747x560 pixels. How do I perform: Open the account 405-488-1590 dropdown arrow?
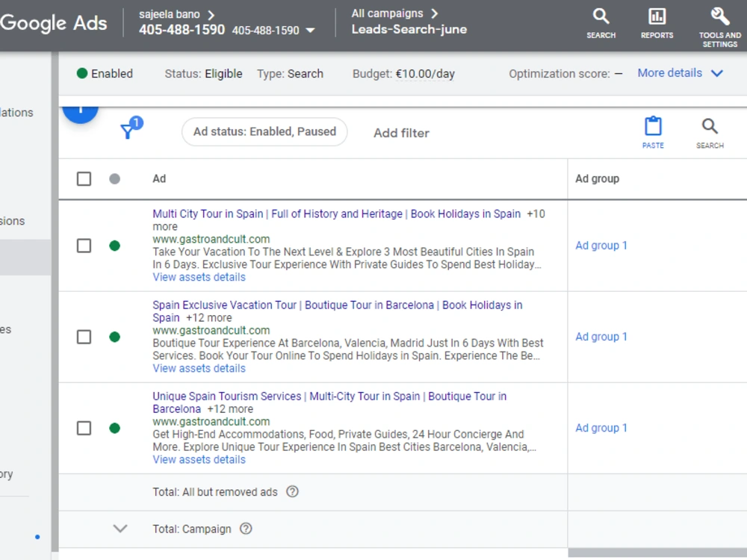click(310, 31)
